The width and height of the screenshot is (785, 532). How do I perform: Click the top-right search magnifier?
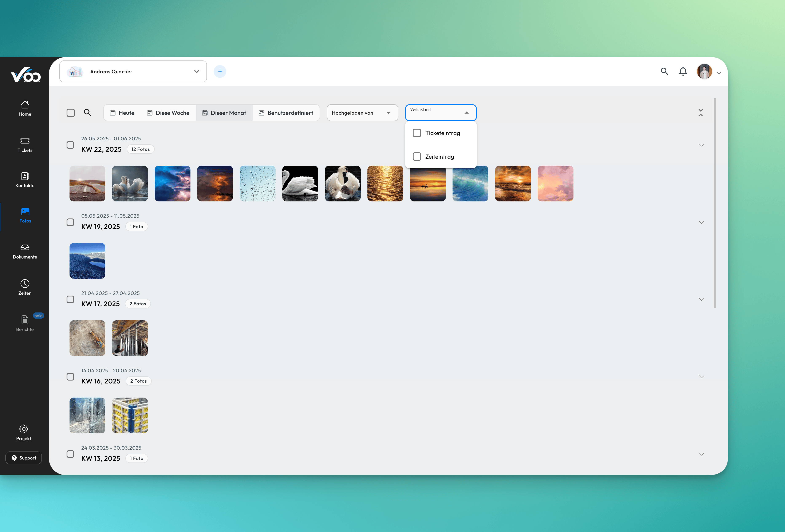[664, 71]
